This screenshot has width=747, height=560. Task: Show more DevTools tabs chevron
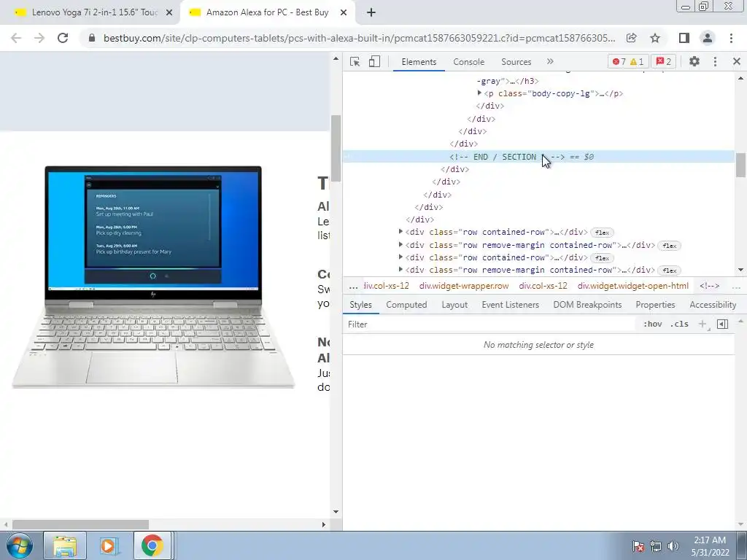tap(550, 61)
